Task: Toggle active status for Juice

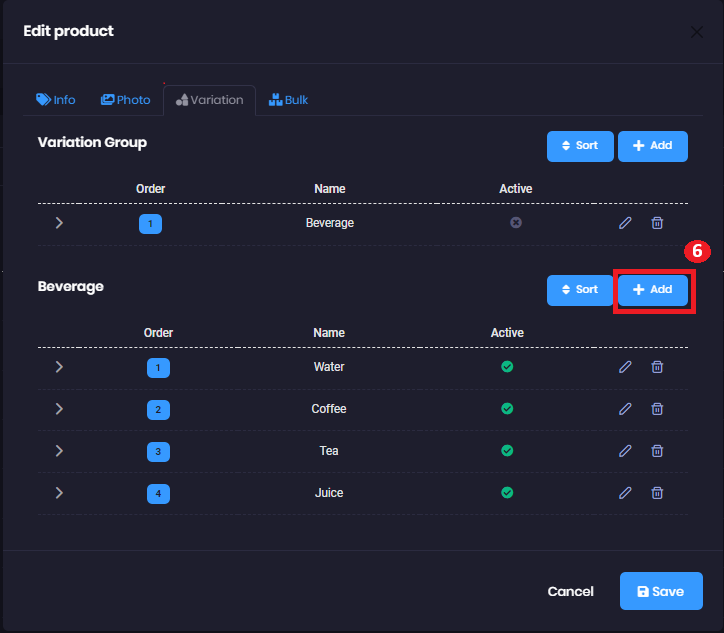Action: (507, 493)
